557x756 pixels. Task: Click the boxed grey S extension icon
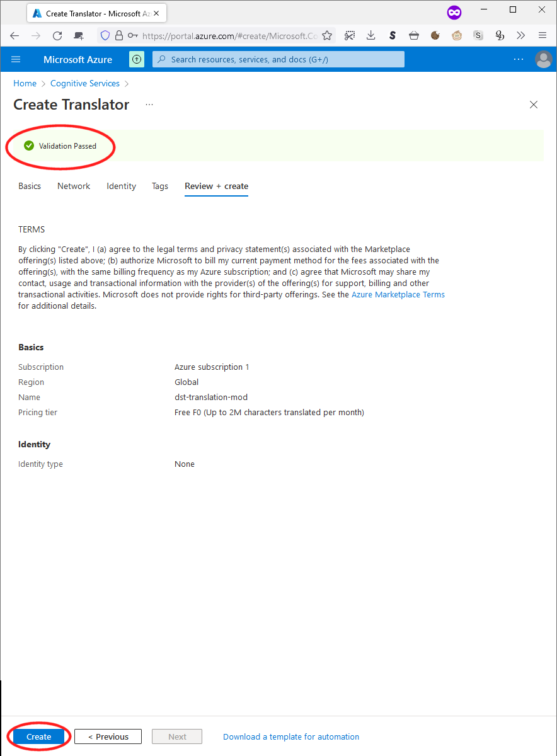478,36
